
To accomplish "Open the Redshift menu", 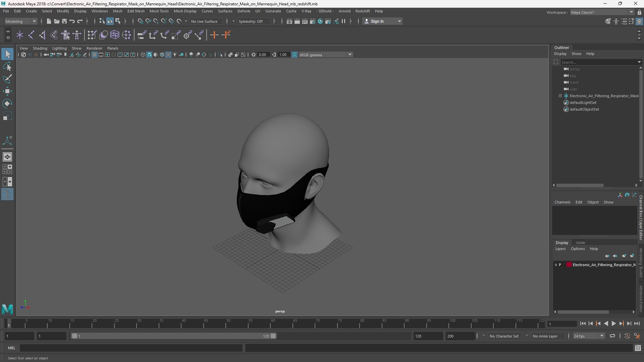I will [x=363, y=11].
